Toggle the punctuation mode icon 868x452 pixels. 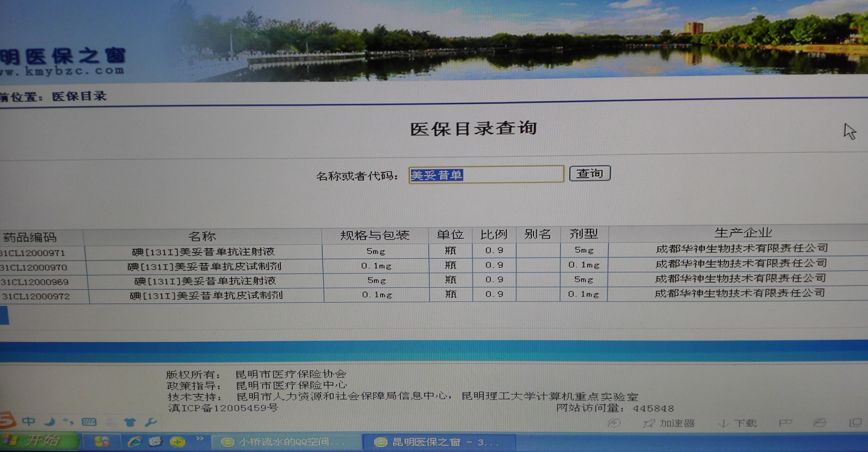68,422
